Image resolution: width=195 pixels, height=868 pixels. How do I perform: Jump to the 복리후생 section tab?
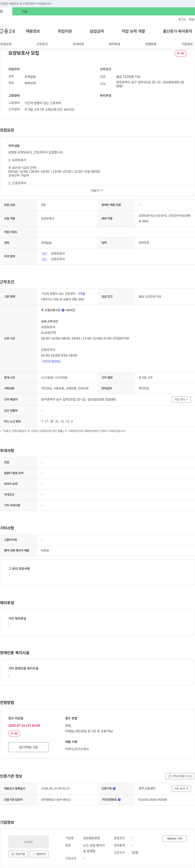(114, 44)
